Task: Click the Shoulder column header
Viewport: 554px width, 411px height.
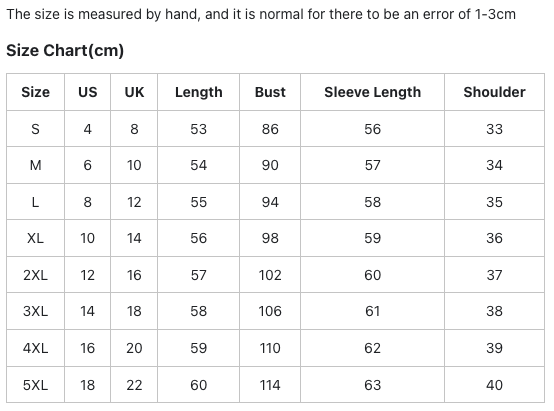Action: (x=494, y=92)
